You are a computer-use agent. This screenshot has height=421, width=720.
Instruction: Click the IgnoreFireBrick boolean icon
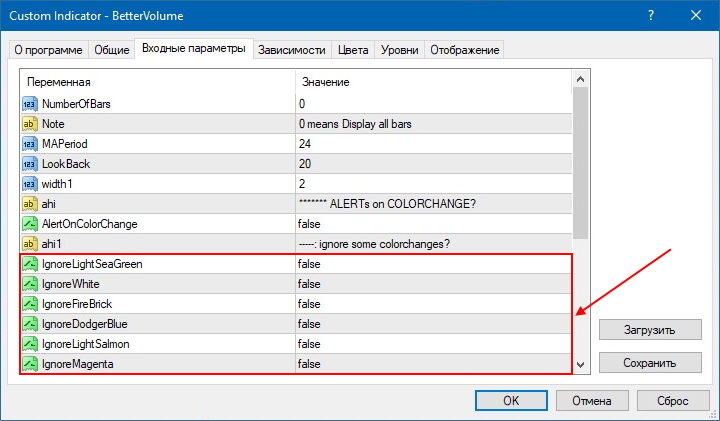30,304
